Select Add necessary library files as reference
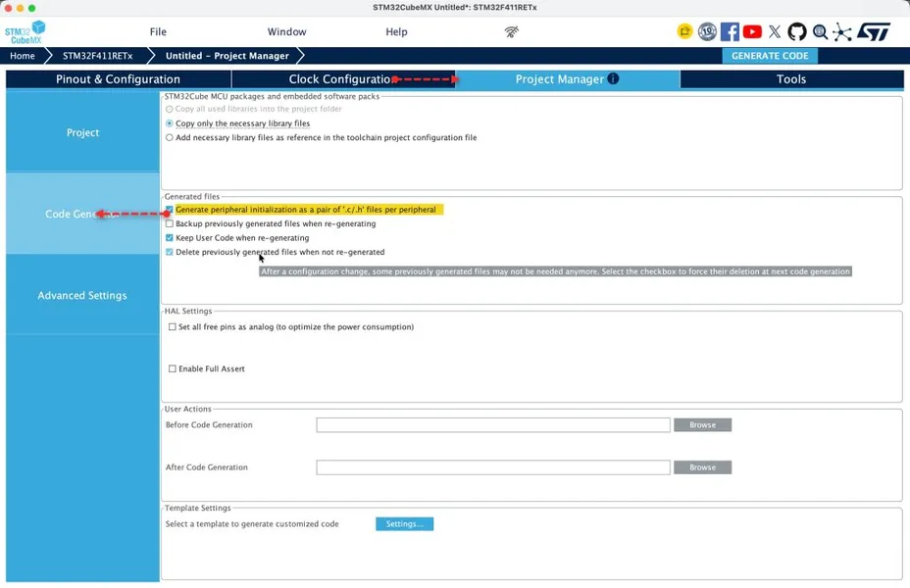 pyautogui.click(x=169, y=138)
